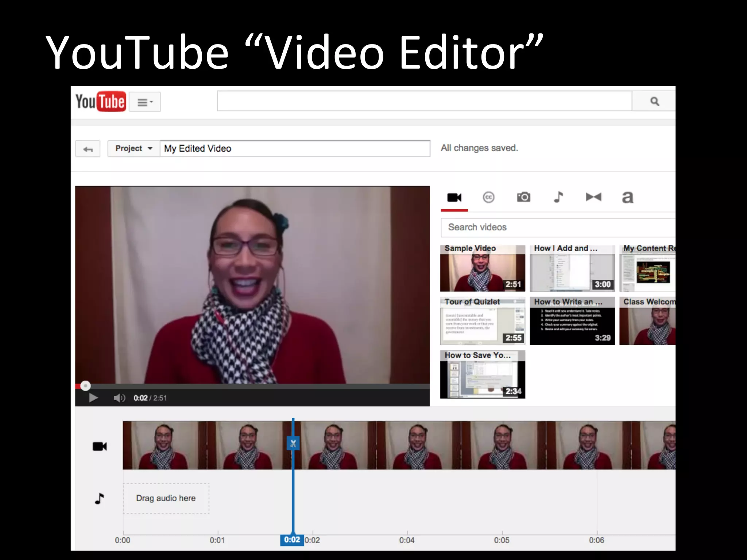747x560 pixels.
Task: Open the text 'a' tab
Action: coord(628,197)
